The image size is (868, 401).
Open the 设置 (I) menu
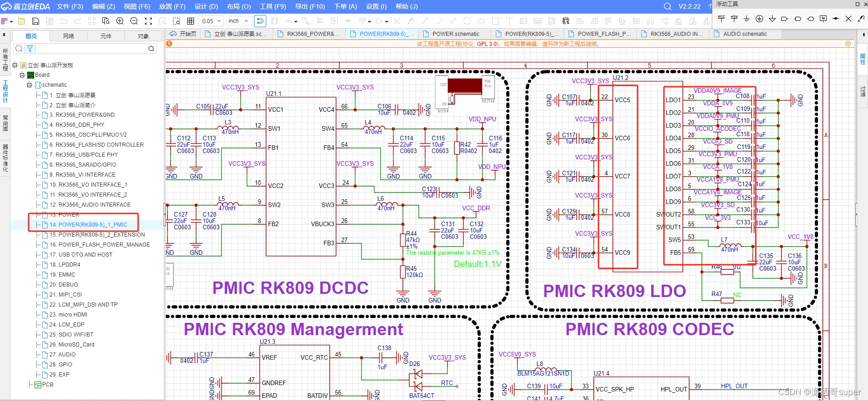[376, 6]
